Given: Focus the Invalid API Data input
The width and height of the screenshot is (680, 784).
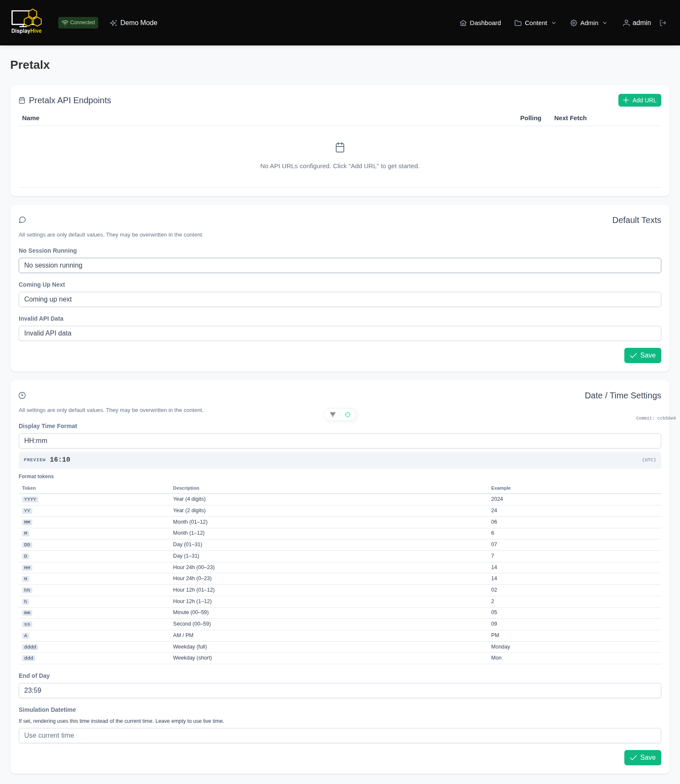Looking at the screenshot, I should tap(340, 333).
